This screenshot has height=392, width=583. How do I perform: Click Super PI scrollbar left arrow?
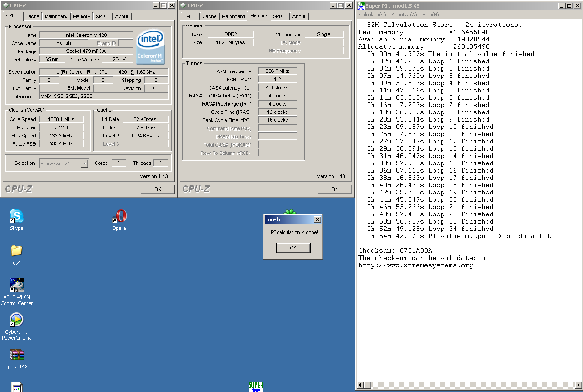pos(360,386)
